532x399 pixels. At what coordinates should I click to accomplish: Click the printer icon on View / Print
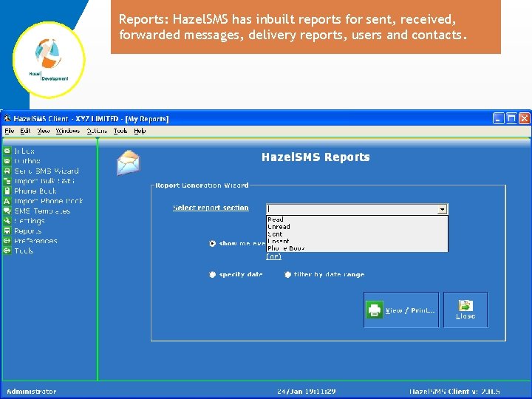click(x=375, y=310)
